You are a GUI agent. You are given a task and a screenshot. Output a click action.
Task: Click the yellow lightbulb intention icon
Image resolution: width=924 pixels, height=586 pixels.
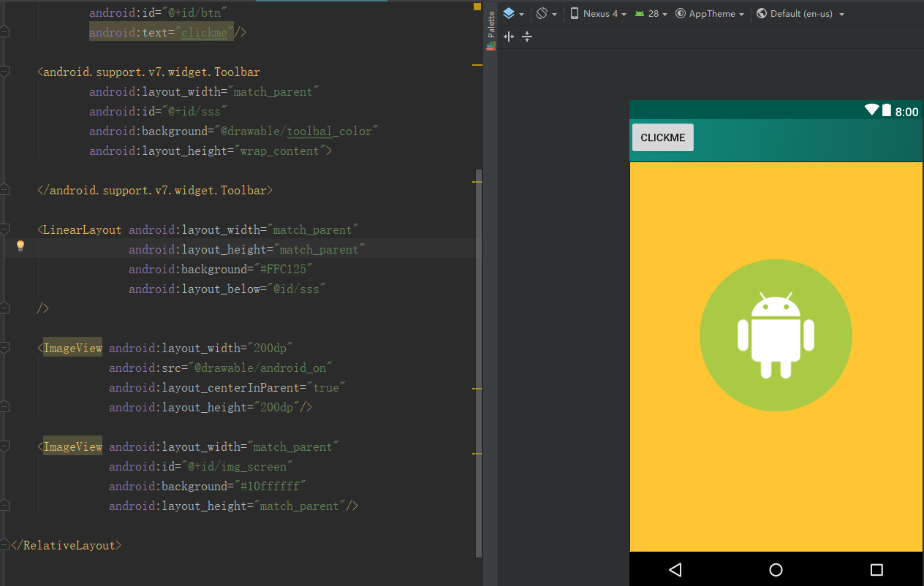coord(20,246)
